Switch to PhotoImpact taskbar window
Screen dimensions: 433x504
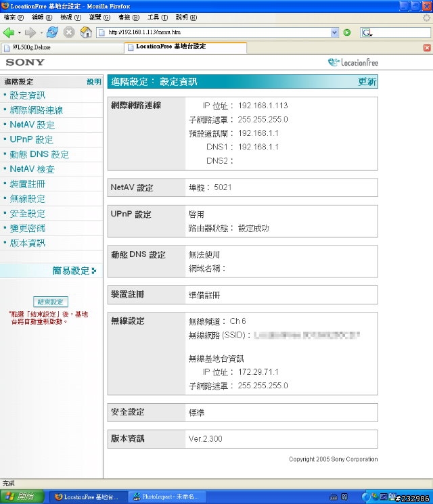point(167,497)
